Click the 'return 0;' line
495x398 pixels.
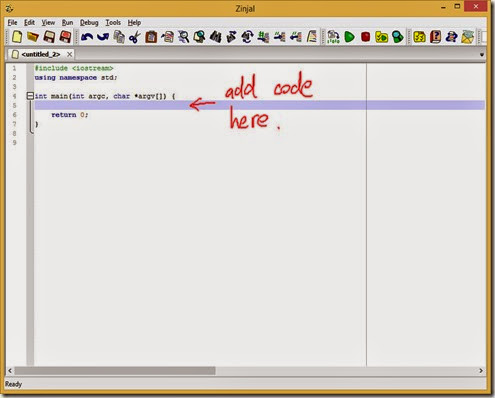click(69, 115)
